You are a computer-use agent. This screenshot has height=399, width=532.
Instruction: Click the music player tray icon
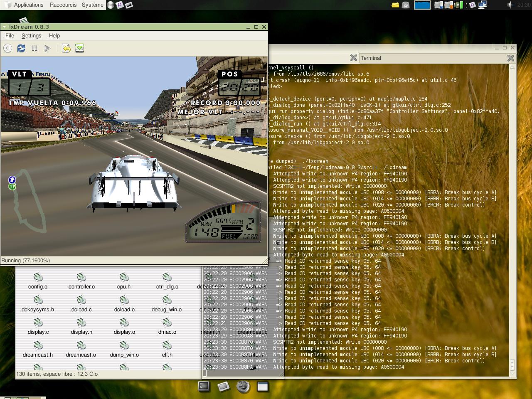tap(472, 5)
